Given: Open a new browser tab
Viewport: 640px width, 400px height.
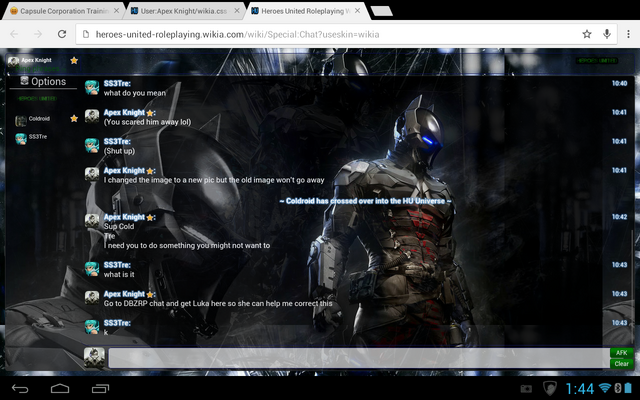Looking at the screenshot, I should [382, 11].
